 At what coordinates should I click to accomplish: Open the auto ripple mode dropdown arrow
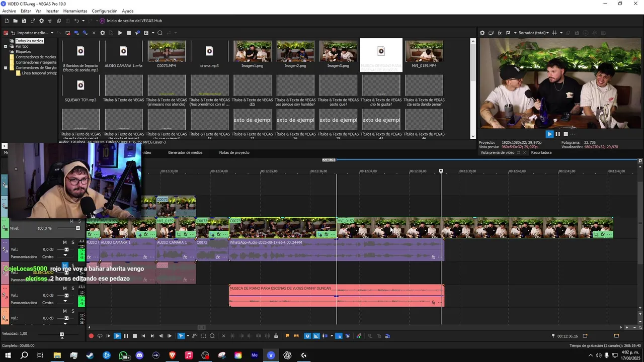click(x=332, y=336)
